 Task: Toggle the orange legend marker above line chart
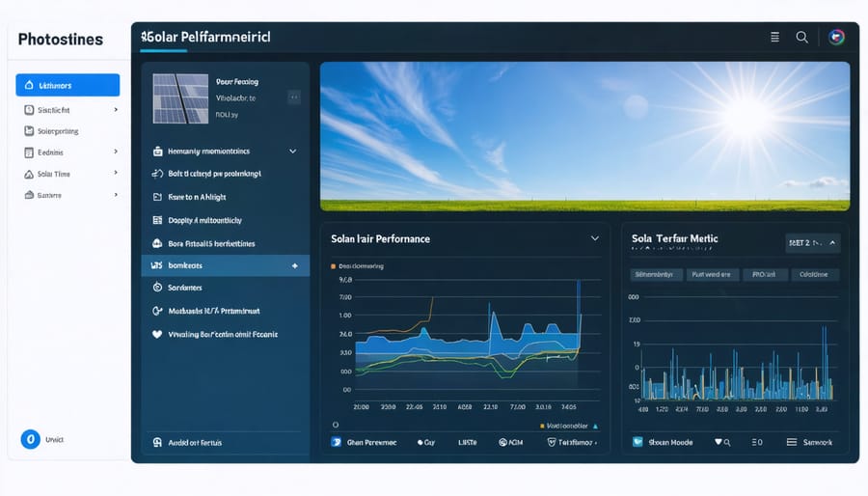pyautogui.click(x=333, y=265)
